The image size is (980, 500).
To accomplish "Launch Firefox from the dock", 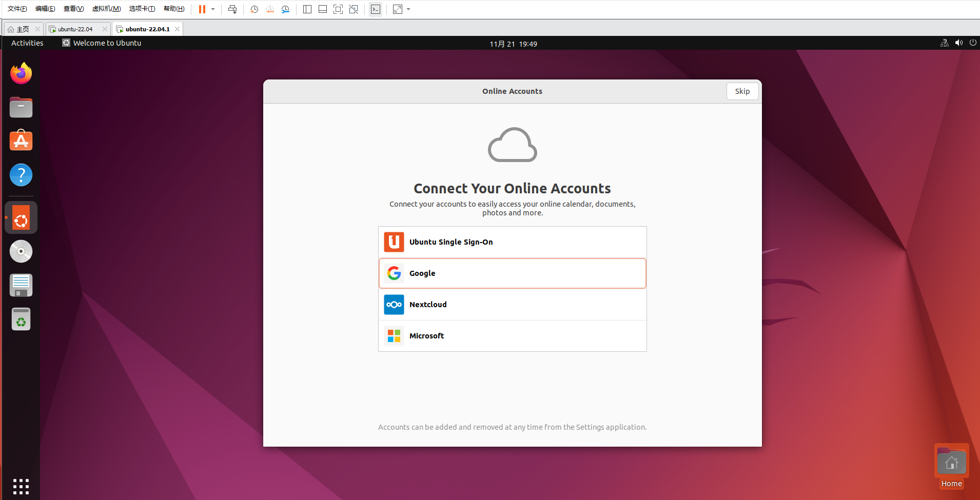I will [21, 73].
